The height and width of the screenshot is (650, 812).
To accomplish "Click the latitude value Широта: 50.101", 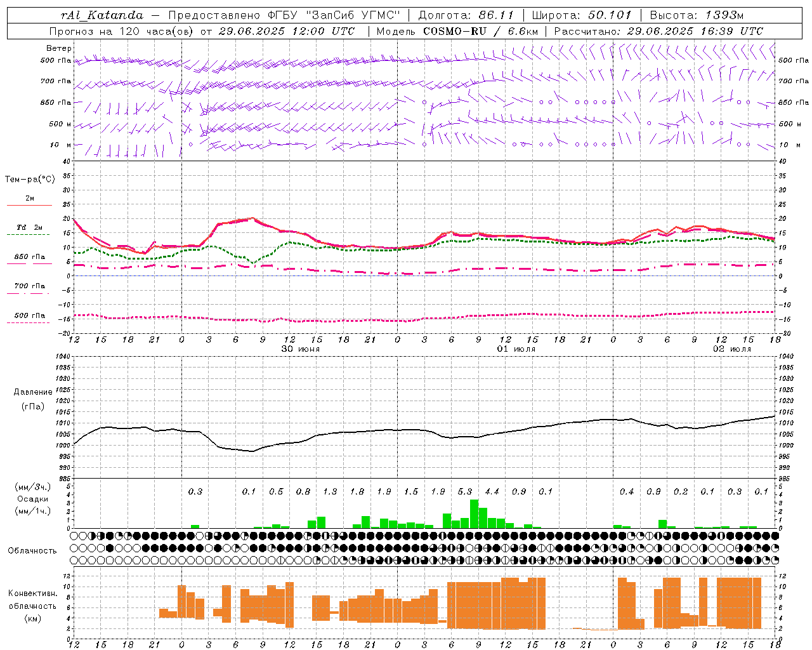I will 582,15.
